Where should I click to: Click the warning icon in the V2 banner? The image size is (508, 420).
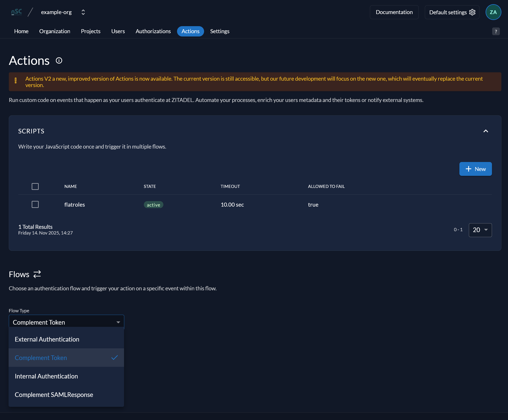pyautogui.click(x=16, y=80)
